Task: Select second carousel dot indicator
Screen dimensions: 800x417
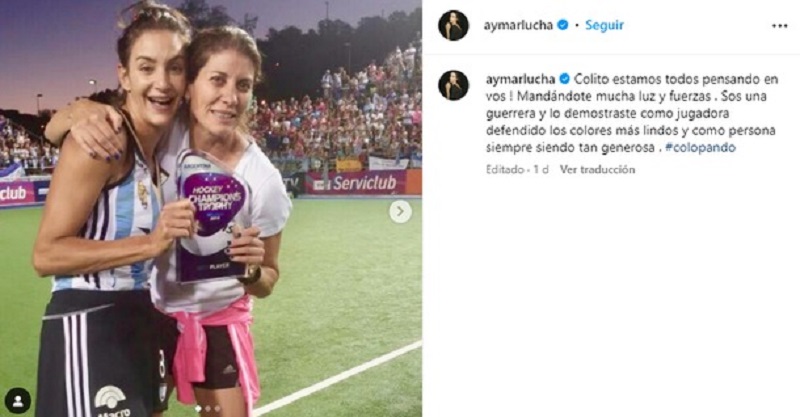Action: point(208,408)
